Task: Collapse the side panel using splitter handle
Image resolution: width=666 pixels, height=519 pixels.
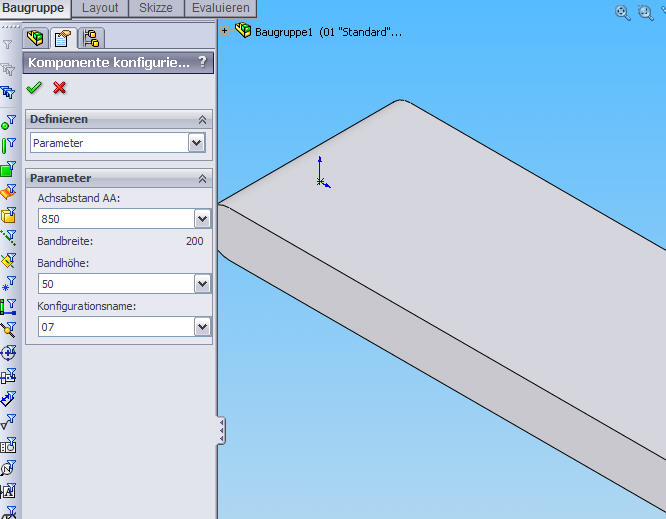Action: (221, 430)
